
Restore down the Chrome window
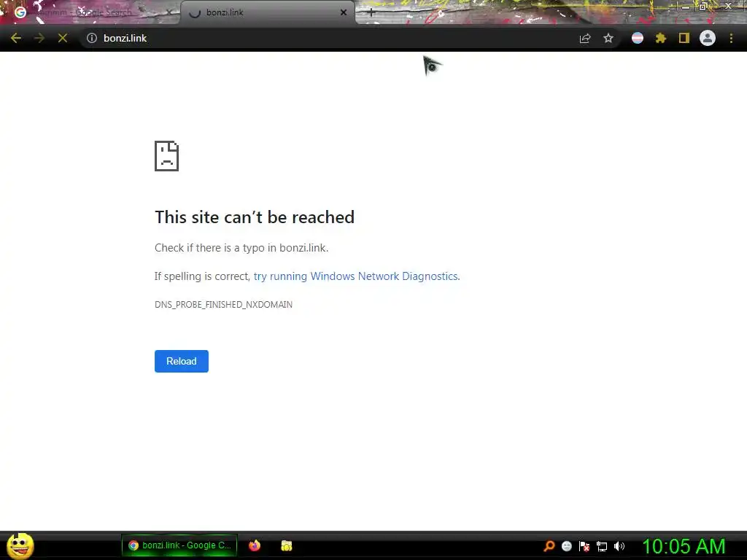[x=703, y=6]
